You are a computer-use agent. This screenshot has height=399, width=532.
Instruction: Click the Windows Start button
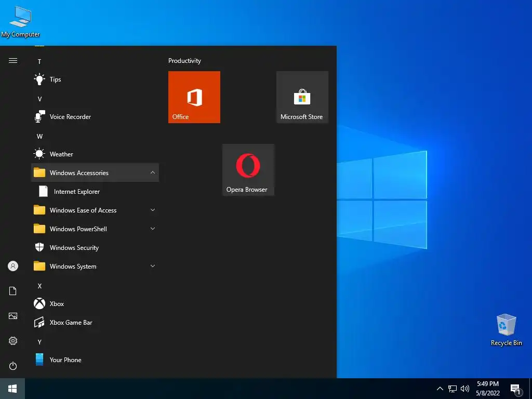point(12,389)
